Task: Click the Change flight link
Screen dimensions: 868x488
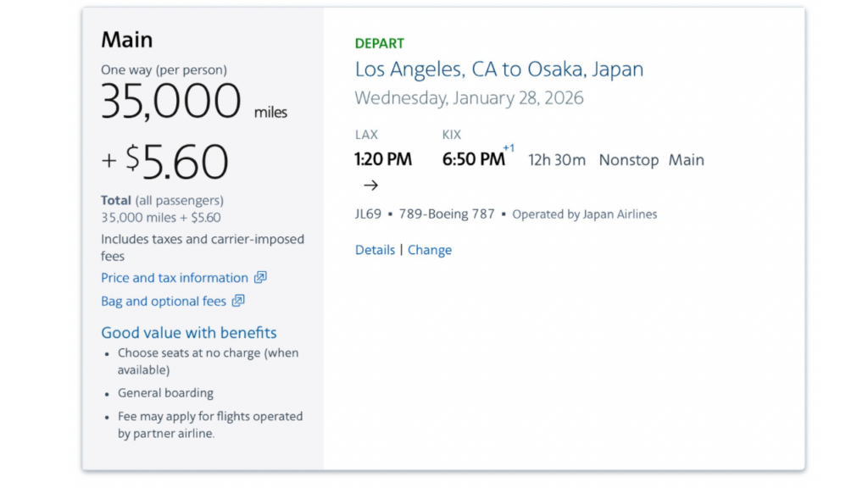Action: (x=430, y=250)
